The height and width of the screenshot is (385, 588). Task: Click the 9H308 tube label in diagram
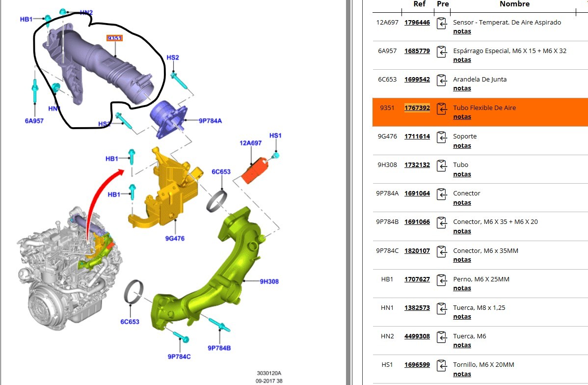point(268,281)
